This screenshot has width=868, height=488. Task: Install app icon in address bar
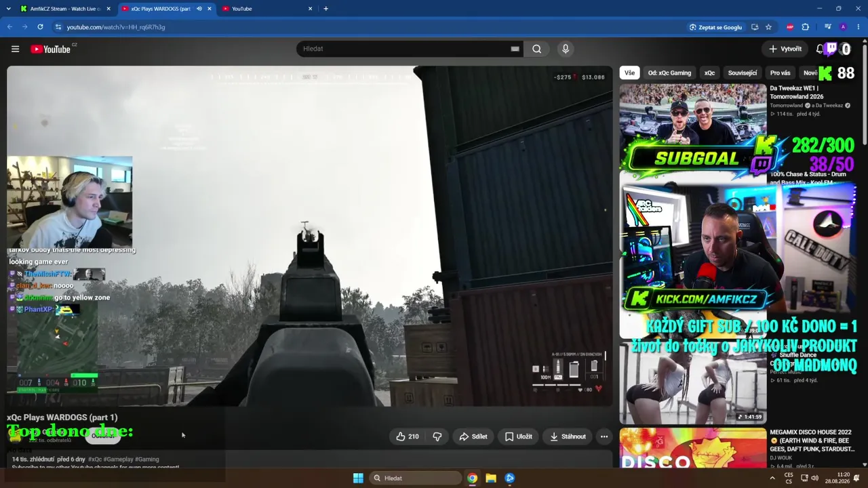click(x=755, y=27)
